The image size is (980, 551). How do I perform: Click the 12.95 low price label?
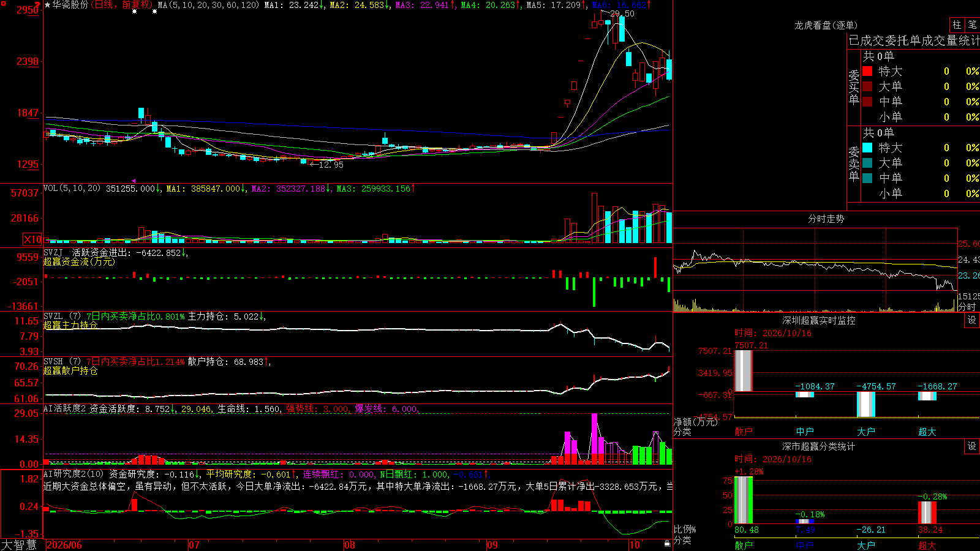coord(331,165)
